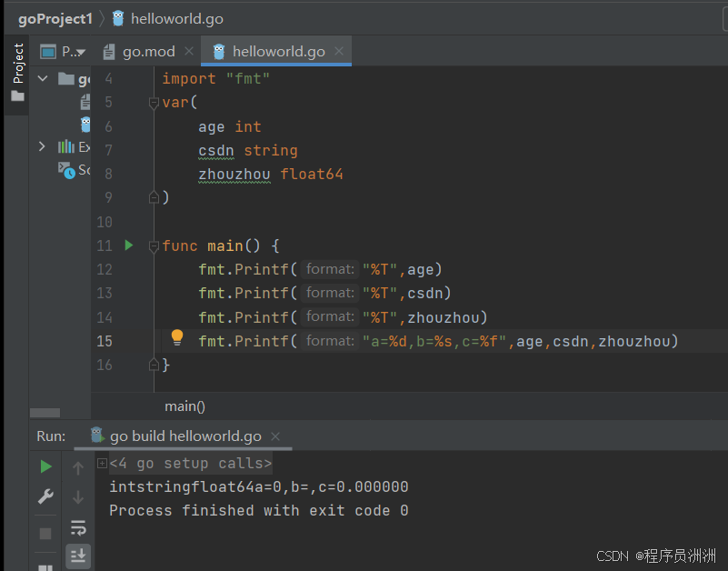This screenshot has height=571, width=728.
Task: Click the "%T" format string on line 14
Action: pyautogui.click(x=380, y=318)
